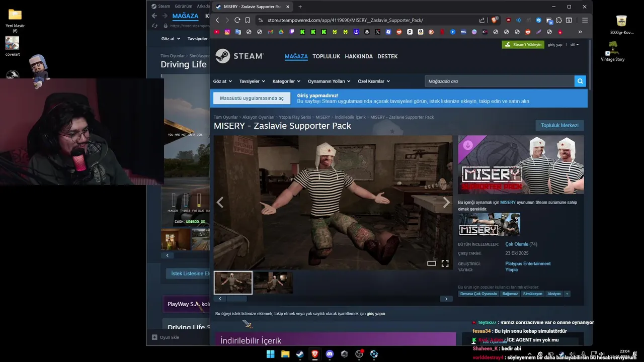This screenshot has height=362, width=644.
Task: Click Çok Olumlu reviews link
Action: pos(517,244)
